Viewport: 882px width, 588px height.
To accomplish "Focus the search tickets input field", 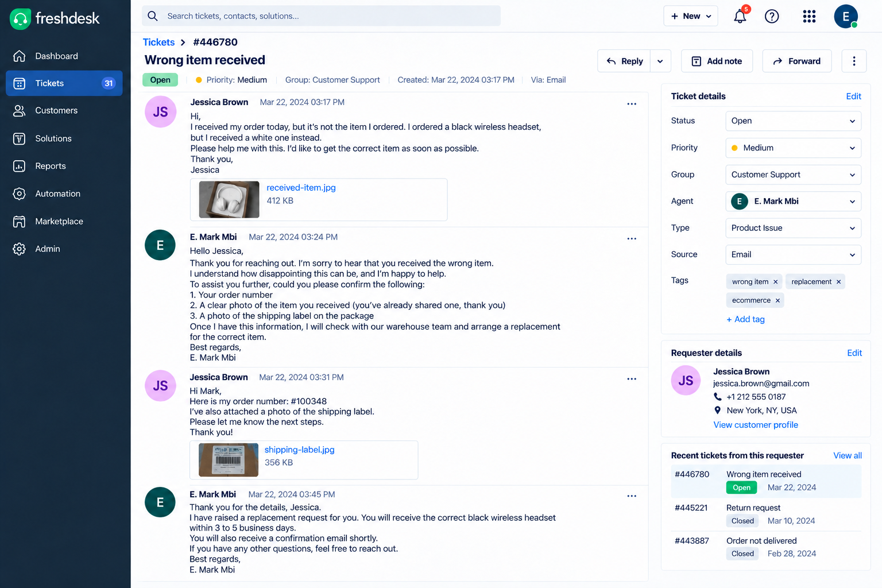I will click(322, 16).
